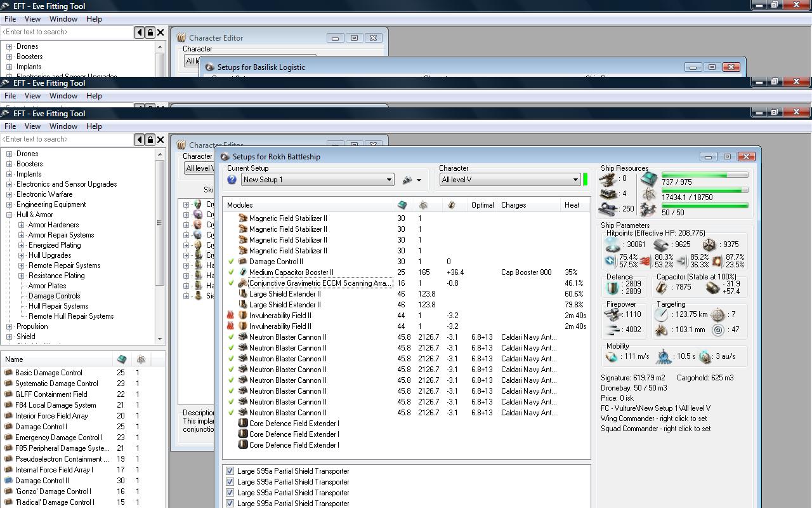
Task: Click the powergrid icon beside 17434.1 / 18750
Action: 648,194
